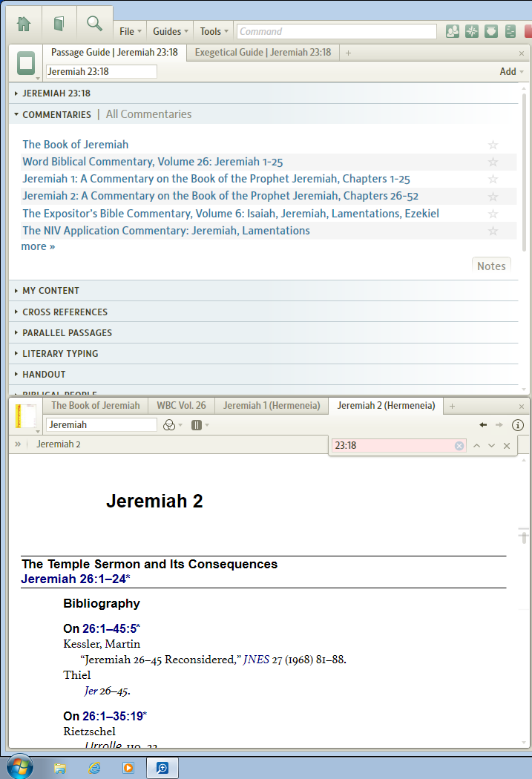Clear the 23:18 find box
This screenshot has height=779, width=532.
[x=459, y=446]
